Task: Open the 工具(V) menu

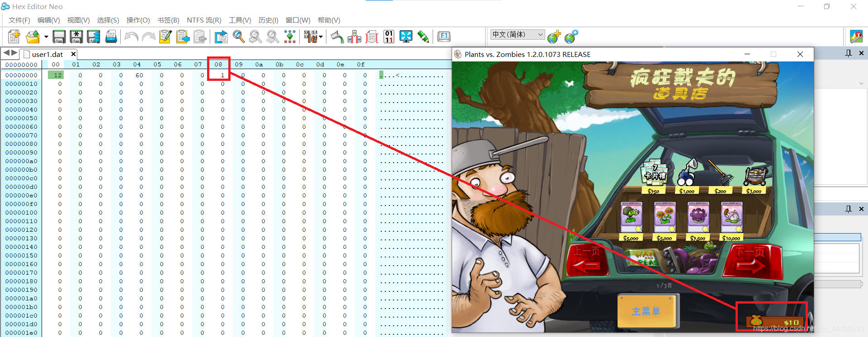Action: [240, 20]
